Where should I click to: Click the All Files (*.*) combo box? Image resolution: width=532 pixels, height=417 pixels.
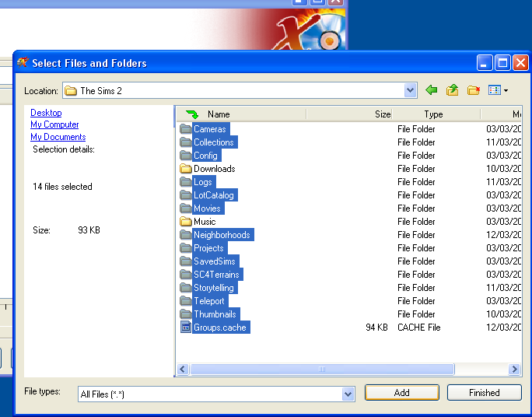click(x=216, y=394)
